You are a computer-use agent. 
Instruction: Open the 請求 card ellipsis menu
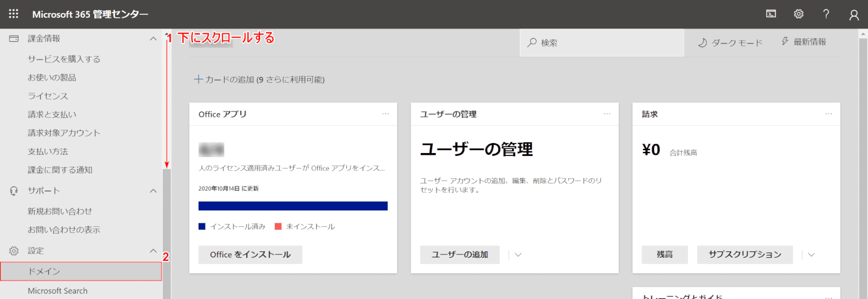[829, 113]
